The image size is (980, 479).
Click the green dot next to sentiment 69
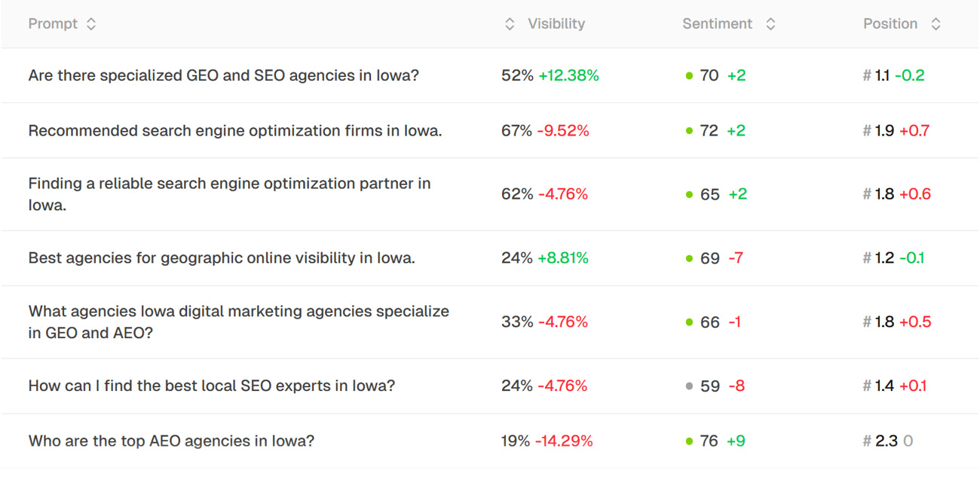(688, 258)
